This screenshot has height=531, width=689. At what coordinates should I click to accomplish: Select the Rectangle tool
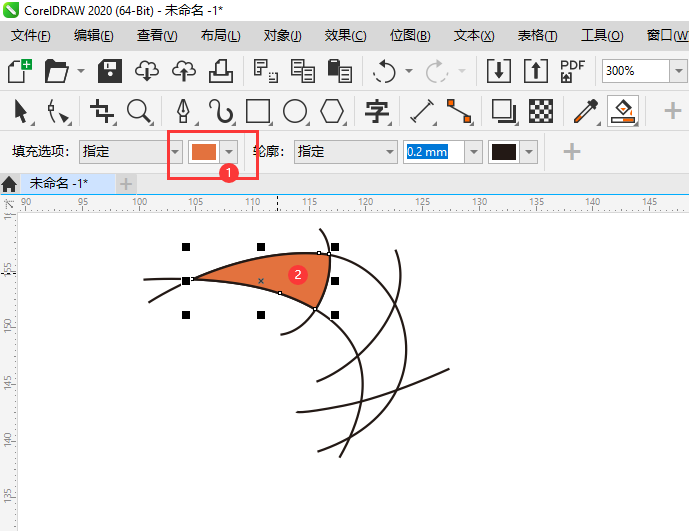pyautogui.click(x=258, y=111)
